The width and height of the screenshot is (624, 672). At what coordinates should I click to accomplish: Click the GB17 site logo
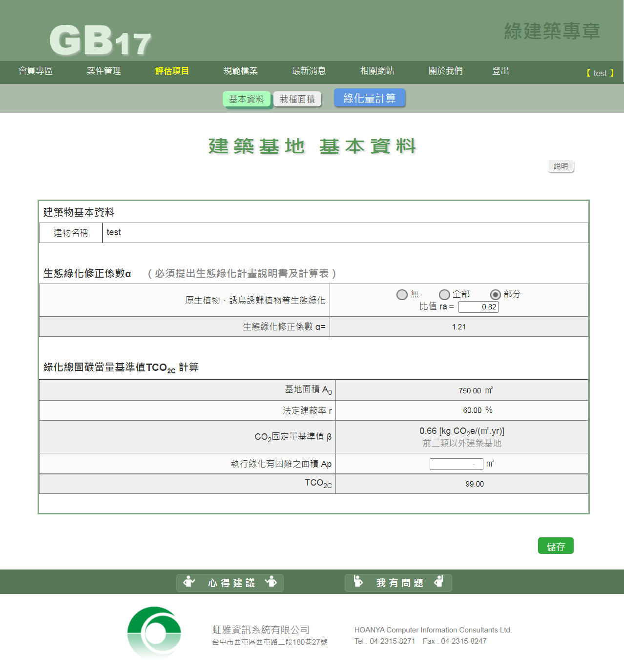coord(100,40)
